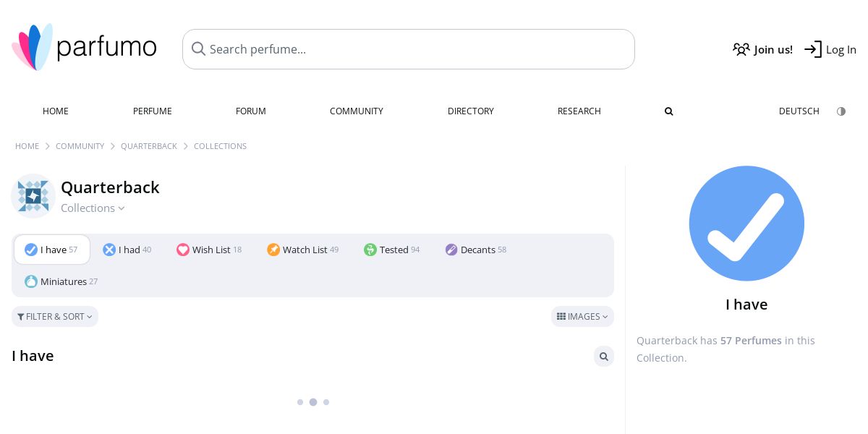868x434 pixels.
Task: View the Decants collection
Action: coord(475,250)
